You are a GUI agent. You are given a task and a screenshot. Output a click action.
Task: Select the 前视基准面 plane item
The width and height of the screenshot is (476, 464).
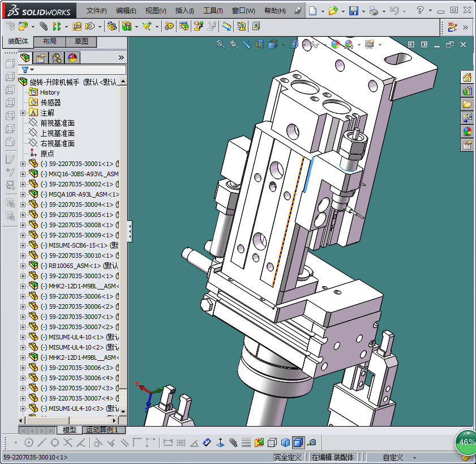[x=57, y=123]
